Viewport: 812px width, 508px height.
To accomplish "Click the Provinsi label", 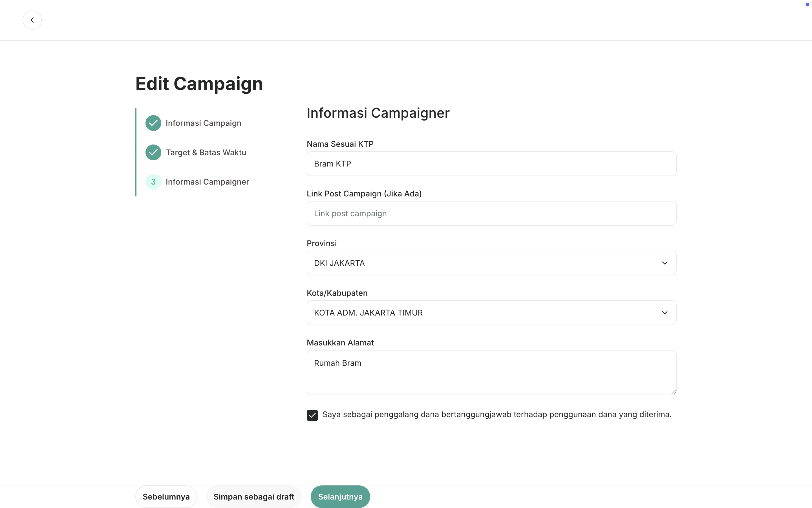I will 321,243.
